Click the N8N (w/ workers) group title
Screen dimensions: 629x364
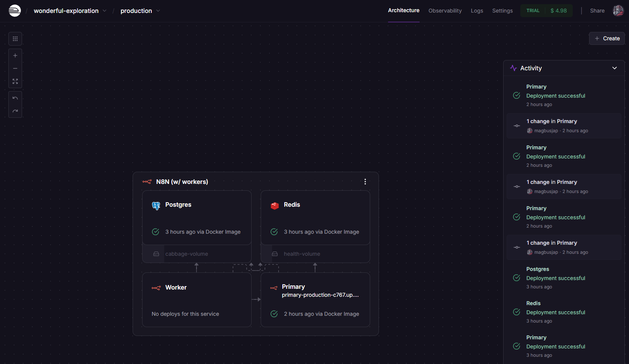point(182,182)
